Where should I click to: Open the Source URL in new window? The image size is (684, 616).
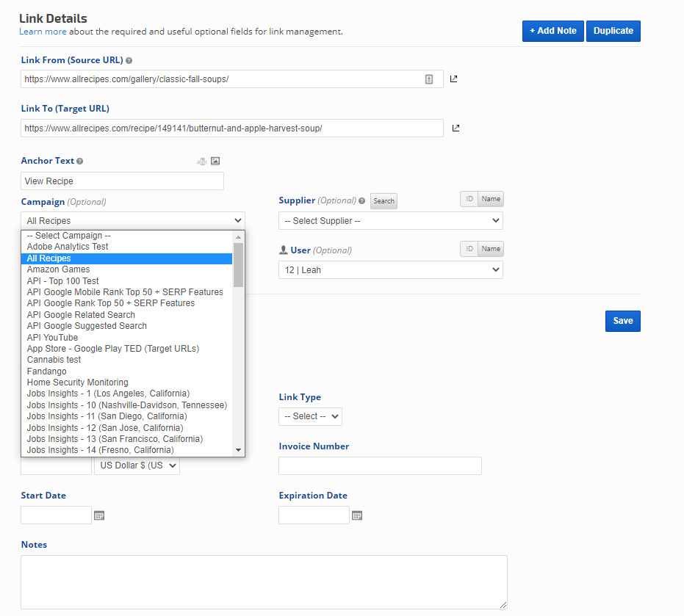[454, 79]
